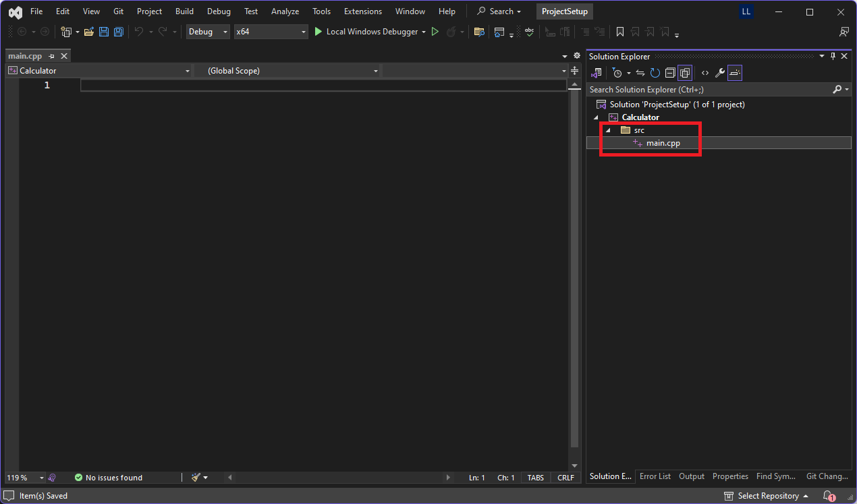Open a file using the folder icon
Image resolution: width=857 pixels, height=504 pixels.
88,32
